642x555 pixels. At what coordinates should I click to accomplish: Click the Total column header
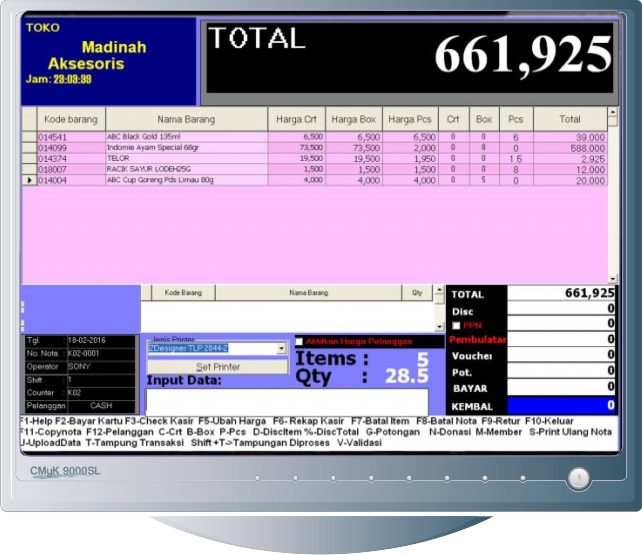(x=569, y=119)
